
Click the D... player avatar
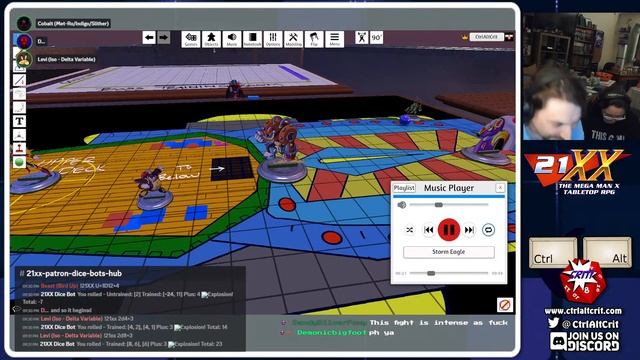[x=24, y=41]
